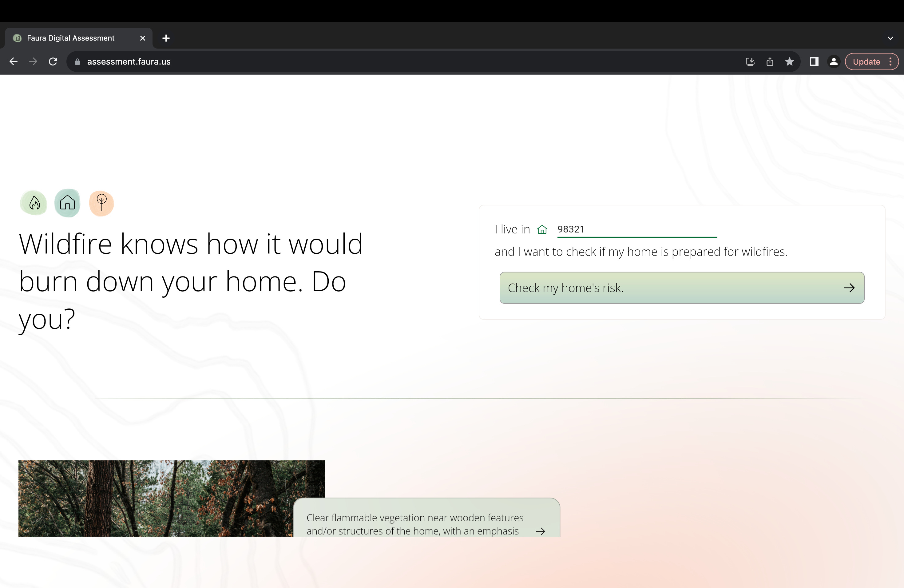Open a new browser tab

pyautogui.click(x=166, y=38)
